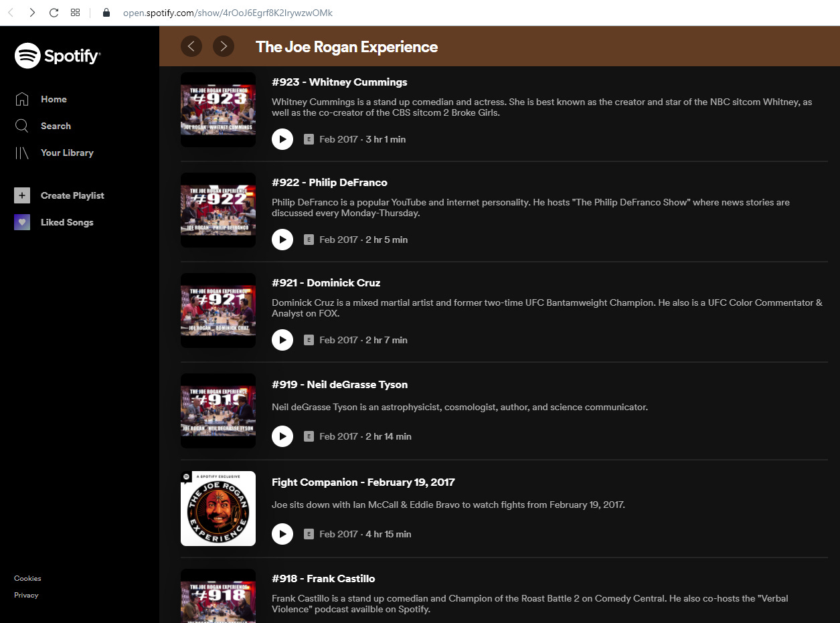Click the Fight Companion episode description
The image size is (840, 623).
[x=448, y=505]
